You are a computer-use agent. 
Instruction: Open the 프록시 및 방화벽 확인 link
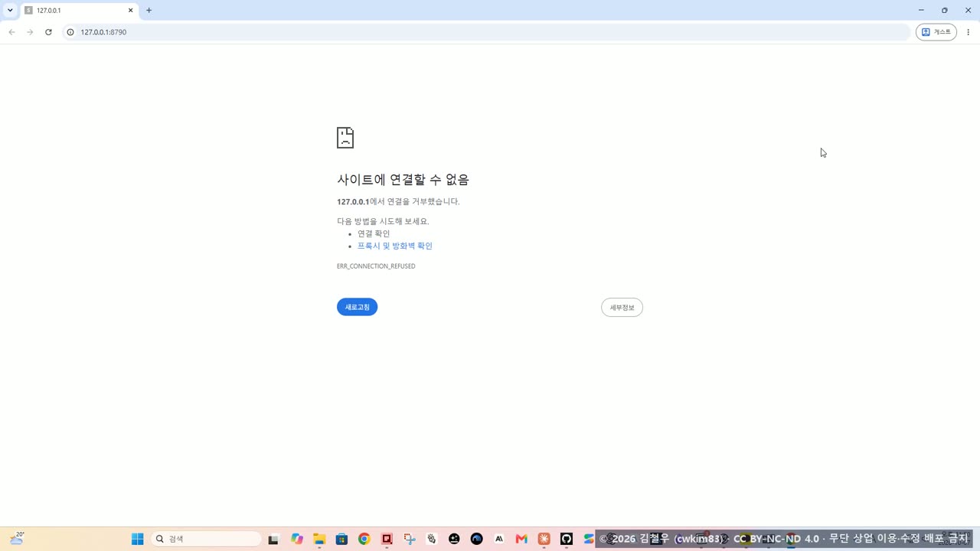tap(395, 246)
